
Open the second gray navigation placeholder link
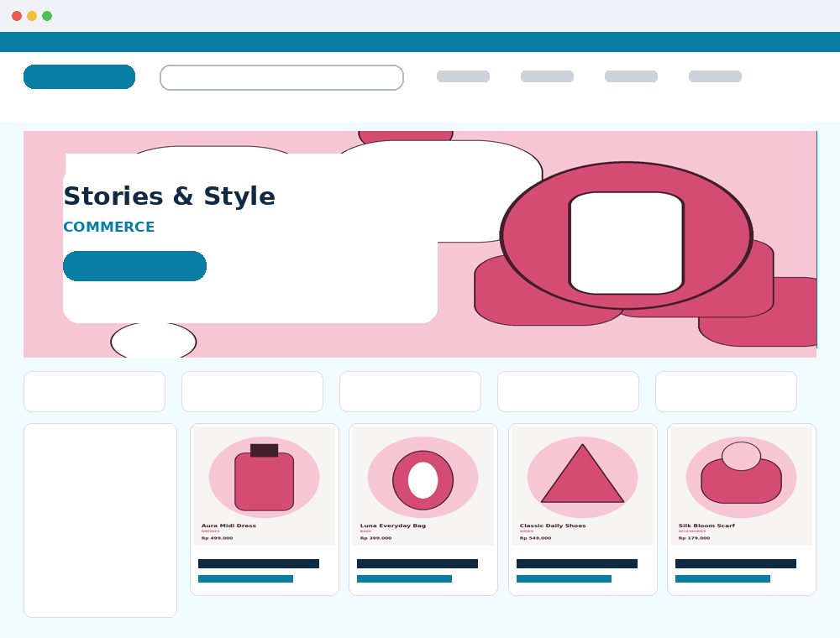click(547, 76)
